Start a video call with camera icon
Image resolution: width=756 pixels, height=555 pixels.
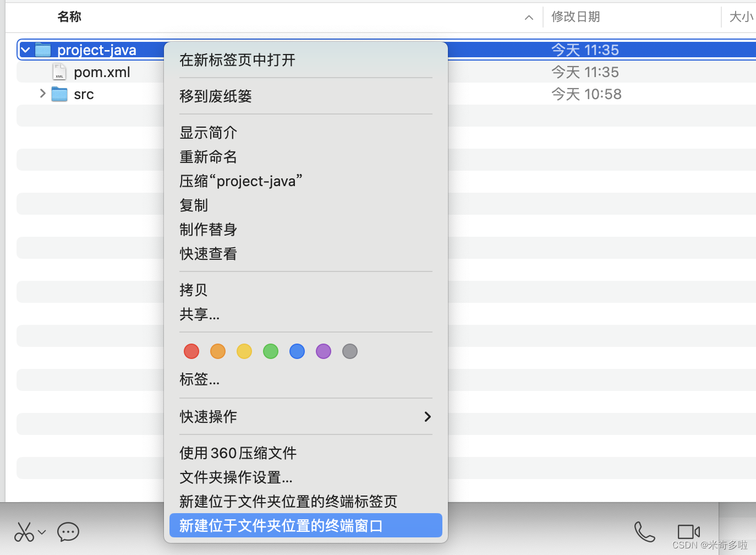[x=688, y=532]
